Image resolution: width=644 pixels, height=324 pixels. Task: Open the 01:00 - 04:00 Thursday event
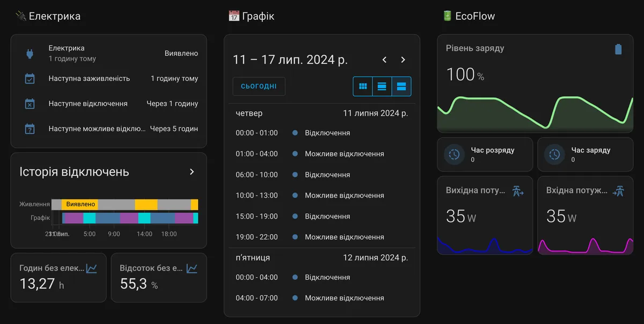pyautogui.click(x=322, y=154)
